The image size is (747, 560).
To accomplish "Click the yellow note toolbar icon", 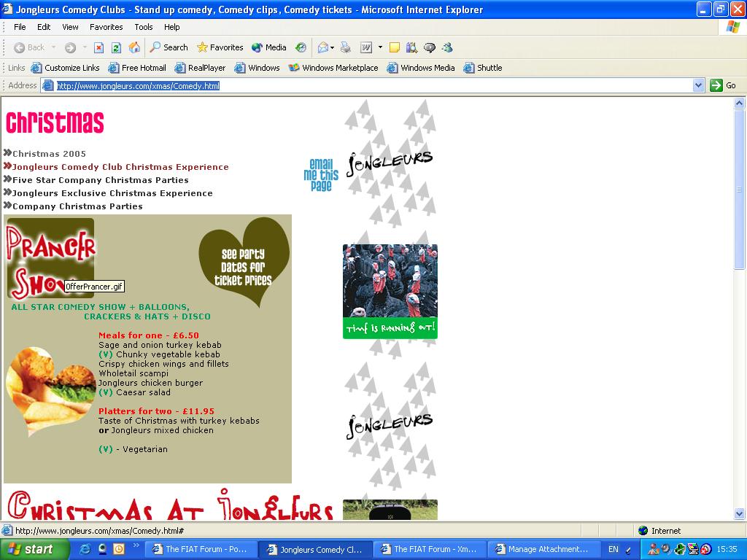I will (x=395, y=47).
